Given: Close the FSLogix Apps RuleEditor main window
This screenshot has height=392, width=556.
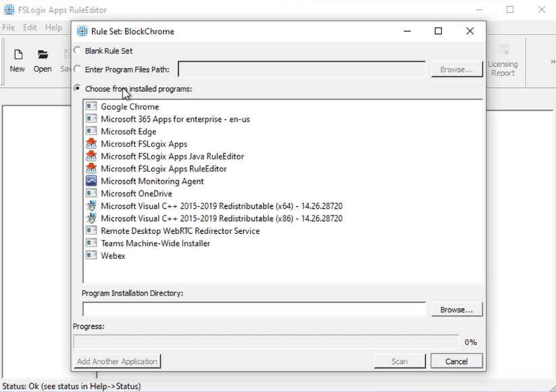Looking at the screenshot, I should click(x=541, y=9).
